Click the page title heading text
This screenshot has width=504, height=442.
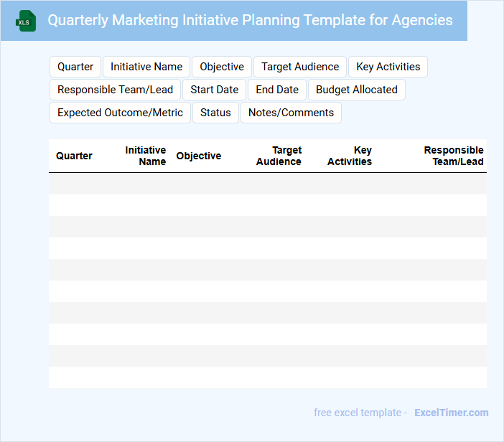(x=250, y=20)
